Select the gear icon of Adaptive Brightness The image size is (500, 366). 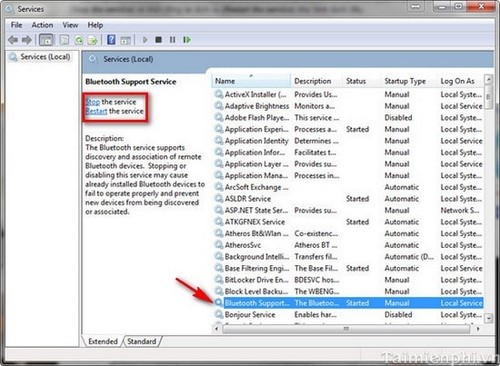[219, 106]
